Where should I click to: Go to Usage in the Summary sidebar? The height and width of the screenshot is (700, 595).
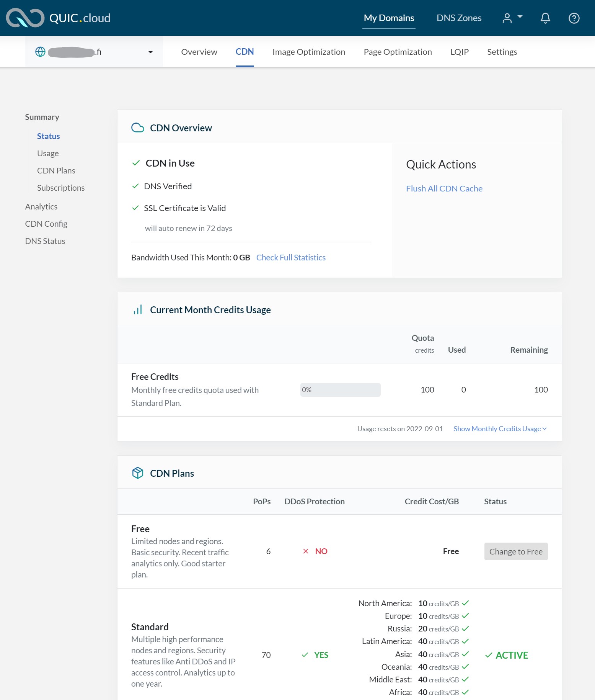point(48,154)
